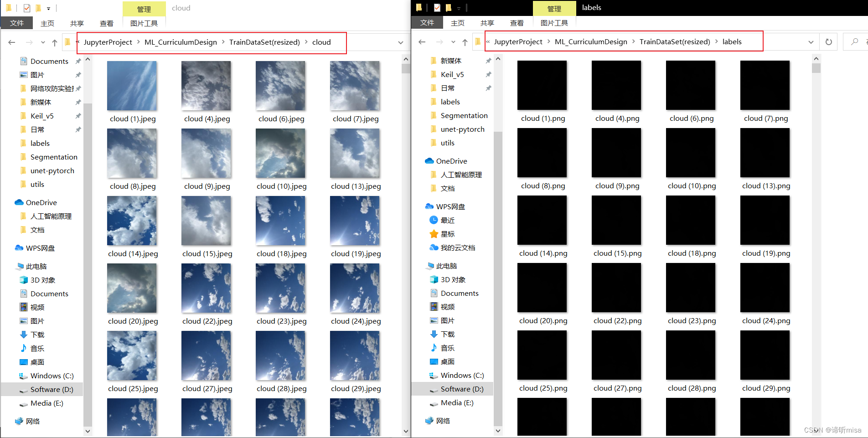Select Windows (C:) drive in cloud window
The image size is (868, 438).
coord(46,376)
